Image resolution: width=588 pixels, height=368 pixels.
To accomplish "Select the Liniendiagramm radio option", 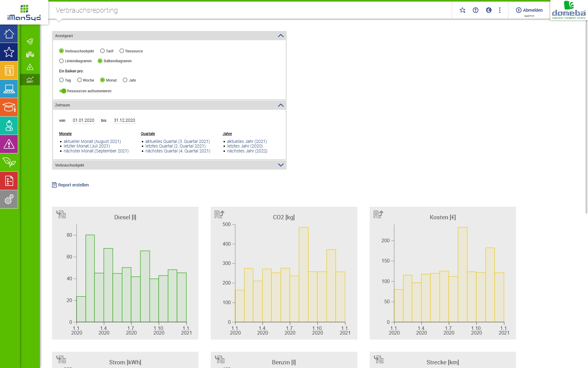I will 62,61.
